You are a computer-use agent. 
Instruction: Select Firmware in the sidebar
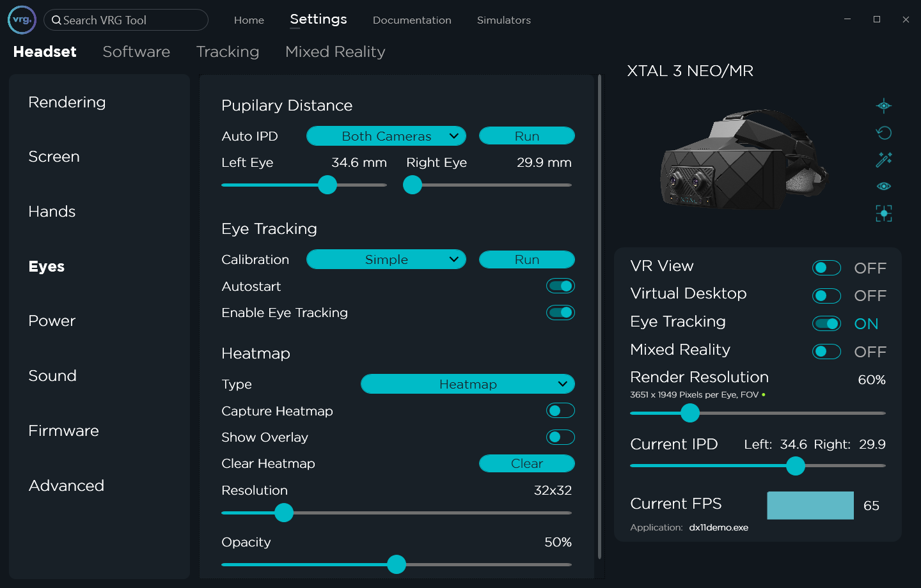[x=63, y=431]
